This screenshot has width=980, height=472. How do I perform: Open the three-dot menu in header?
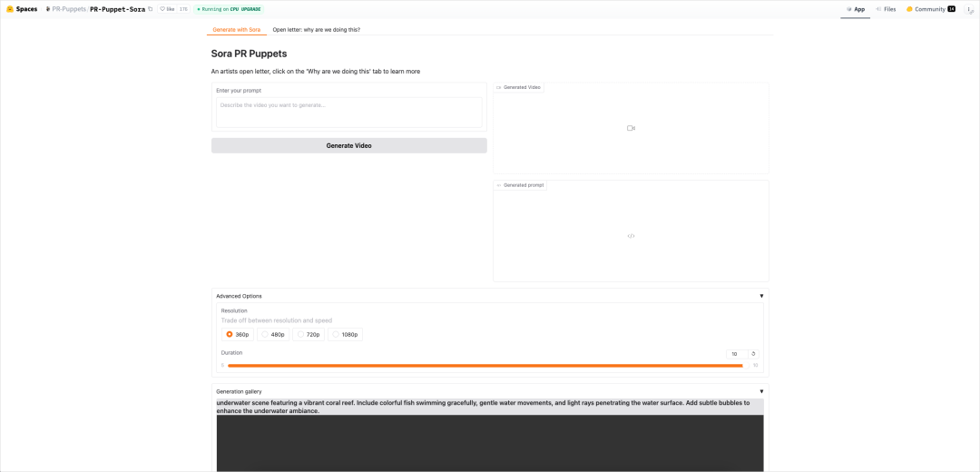coord(968,9)
